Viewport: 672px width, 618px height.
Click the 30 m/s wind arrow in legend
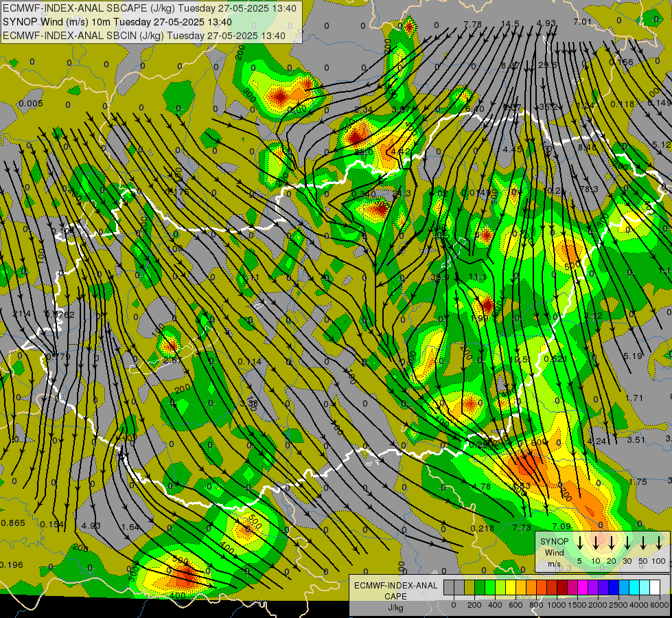tap(627, 542)
